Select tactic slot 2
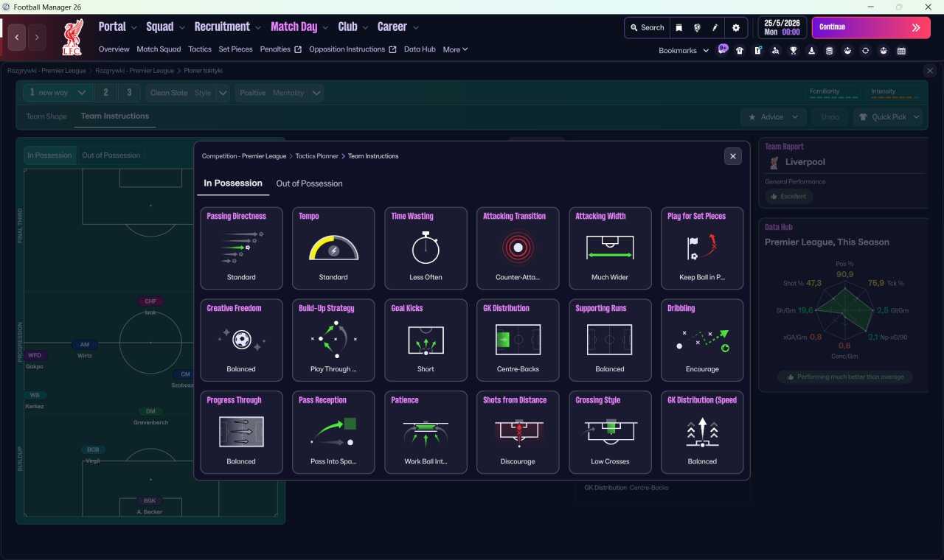The height and width of the screenshot is (560, 944). point(106,93)
